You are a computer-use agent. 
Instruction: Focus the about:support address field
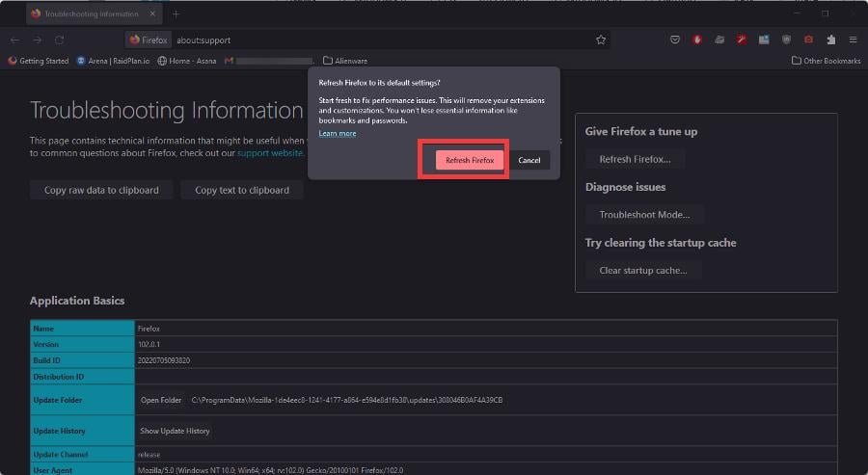[382, 40]
